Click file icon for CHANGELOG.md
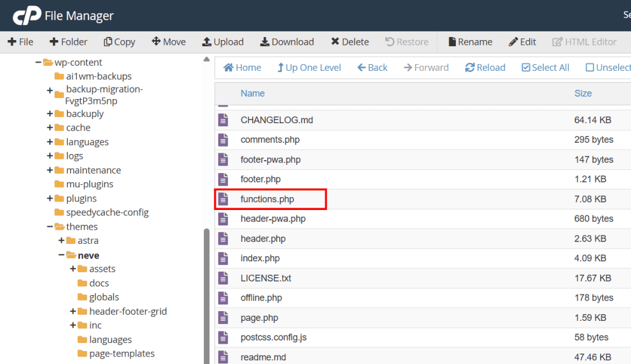Image resolution: width=631 pixels, height=364 pixels. pos(223,120)
